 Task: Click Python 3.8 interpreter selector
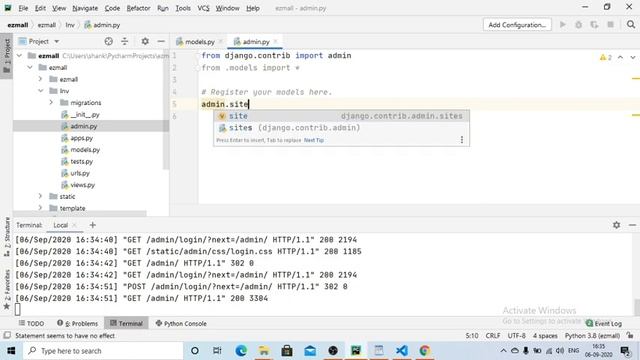pyautogui.click(x=592, y=336)
